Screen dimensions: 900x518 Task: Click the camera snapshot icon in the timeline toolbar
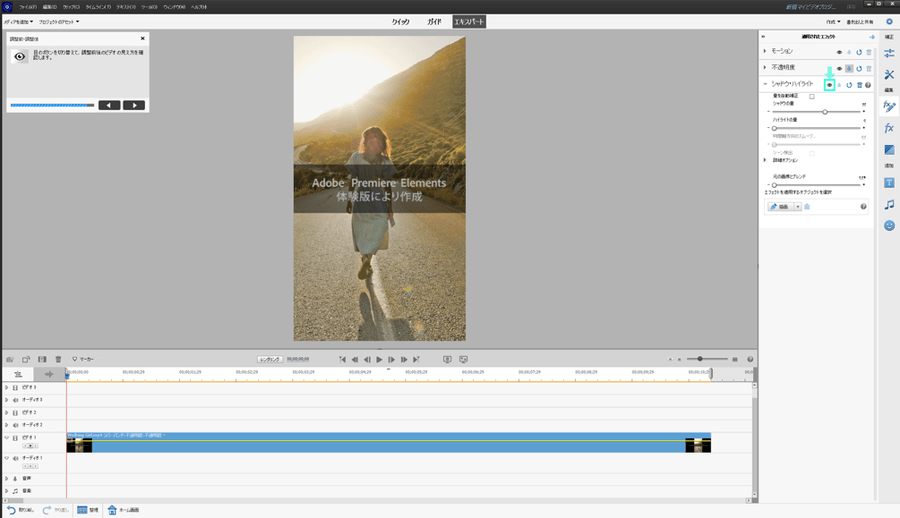point(10,359)
